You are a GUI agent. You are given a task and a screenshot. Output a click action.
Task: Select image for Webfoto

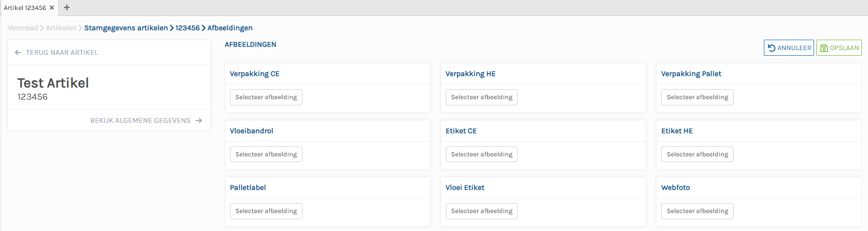tap(697, 211)
